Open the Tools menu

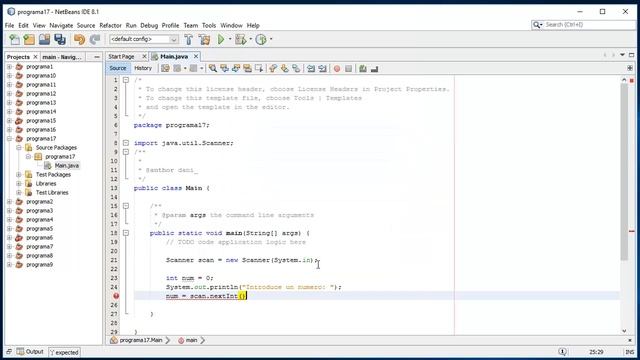click(x=209, y=25)
